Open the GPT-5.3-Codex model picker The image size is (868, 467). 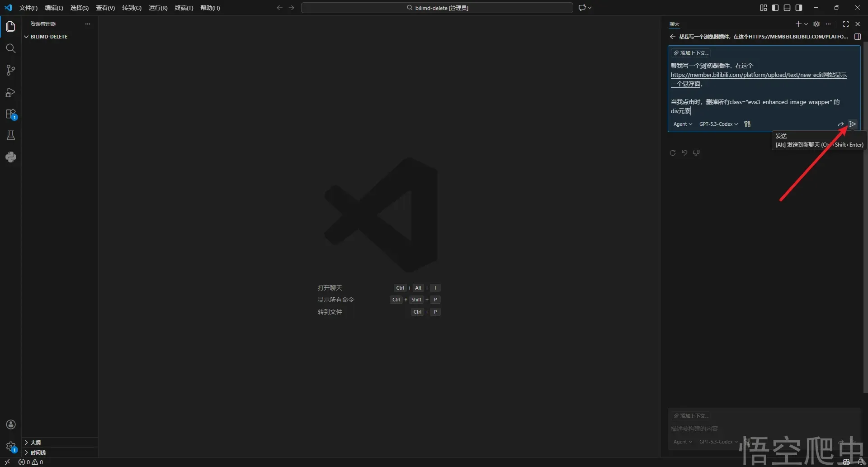point(718,124)
